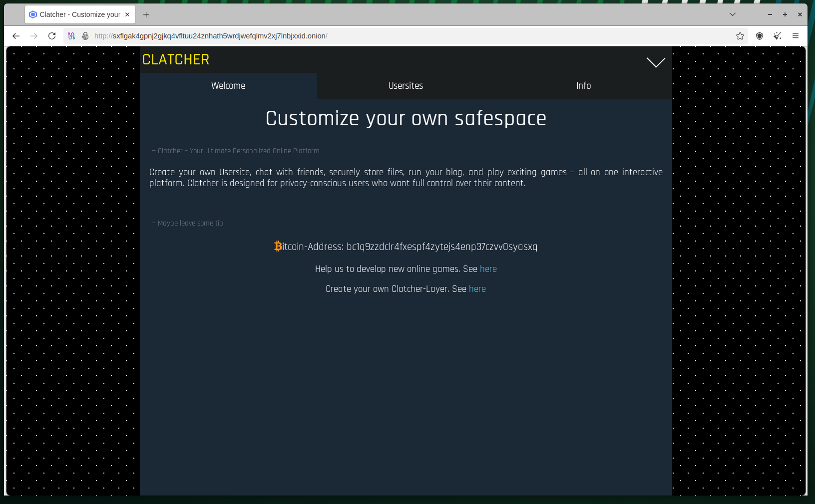Bookmark this page with the star

[740, 36]
